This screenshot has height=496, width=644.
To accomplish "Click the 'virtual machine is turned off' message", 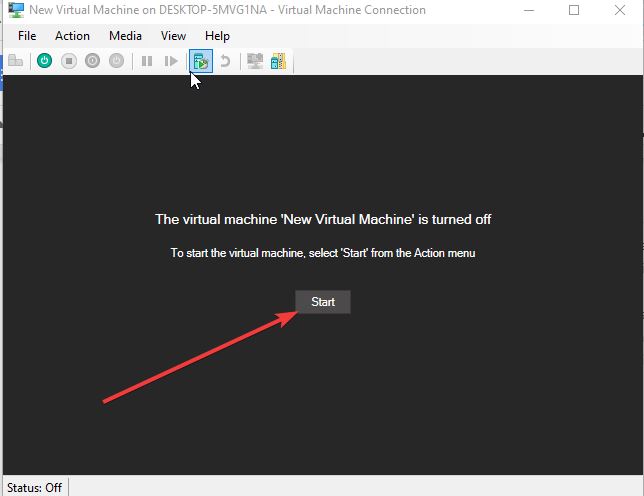I will [323, 219].
